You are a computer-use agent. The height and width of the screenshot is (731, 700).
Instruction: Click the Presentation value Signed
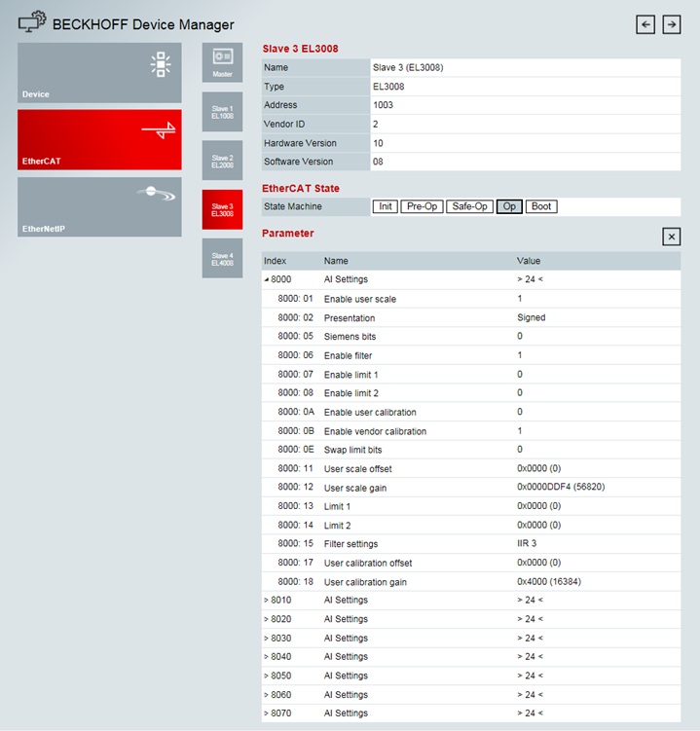tap(532, 317)
